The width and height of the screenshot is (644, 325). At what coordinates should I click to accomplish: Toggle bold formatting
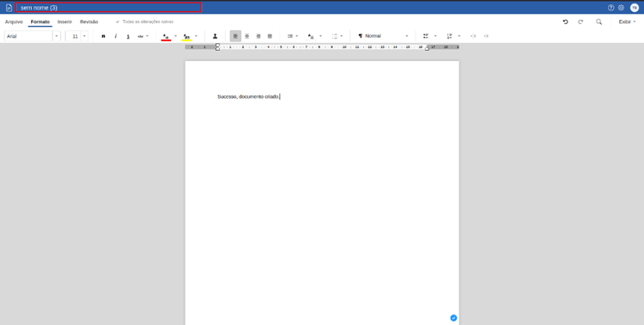click(103, 36)
